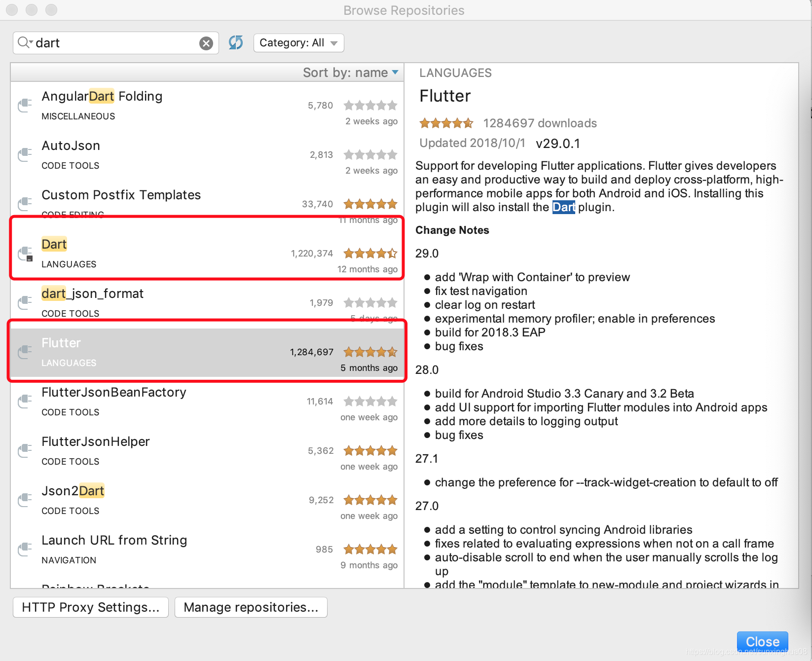The height and width of the screenshot is (661, 812).
Task: Click plugin icon next to Json2Dart
Action: click(25, 500)
